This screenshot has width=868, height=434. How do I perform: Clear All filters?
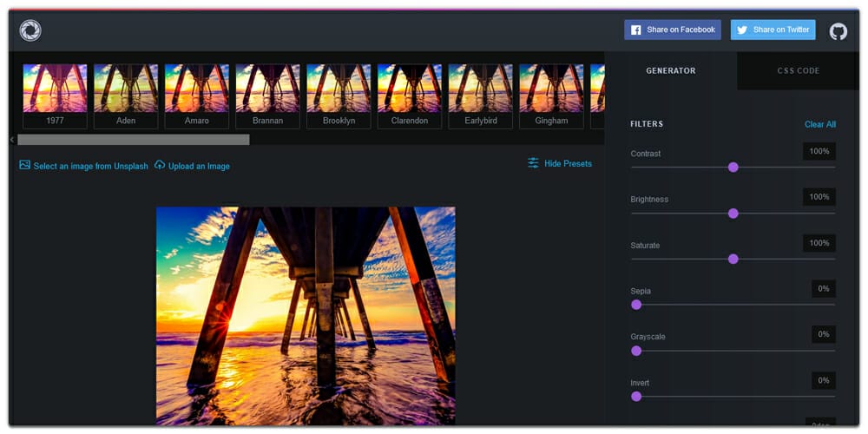[820, 124]
